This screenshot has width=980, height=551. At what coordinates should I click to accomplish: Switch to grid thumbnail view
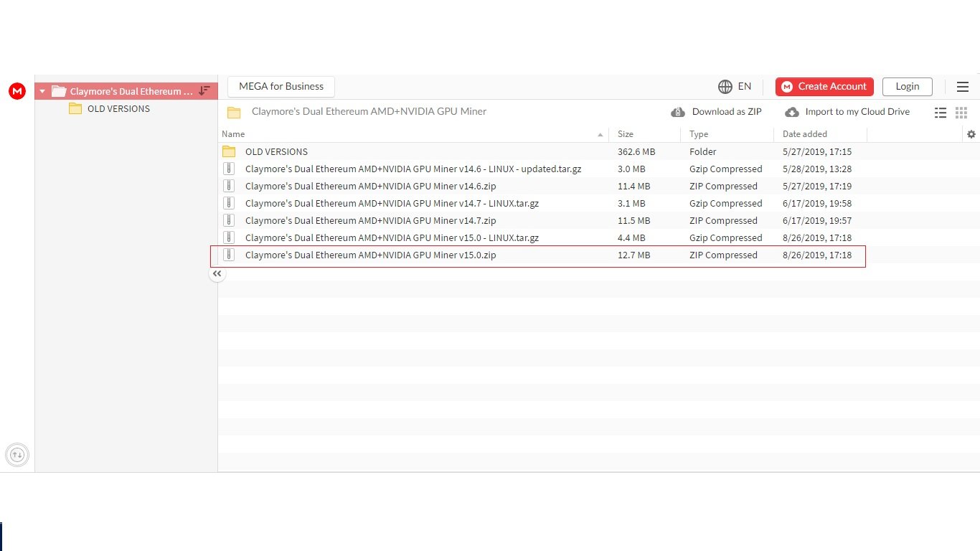[x=961, y=113]
